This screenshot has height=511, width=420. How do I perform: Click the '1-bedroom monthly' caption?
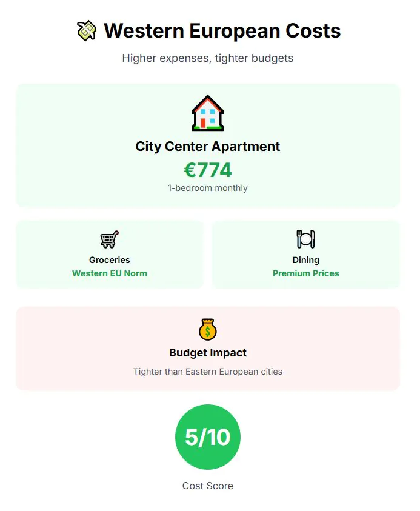click(x=208, y=188)
